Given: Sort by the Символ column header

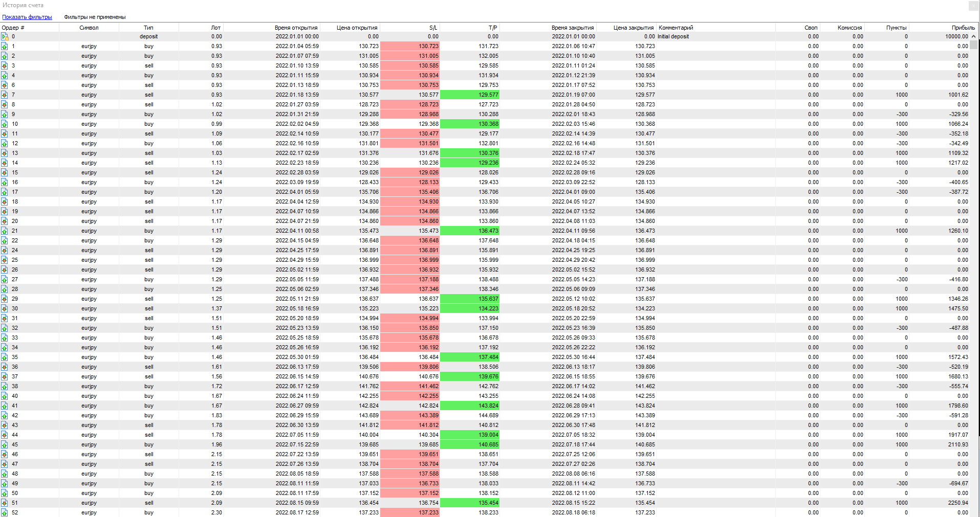Looking at the screenshot, I should (89, 28).
